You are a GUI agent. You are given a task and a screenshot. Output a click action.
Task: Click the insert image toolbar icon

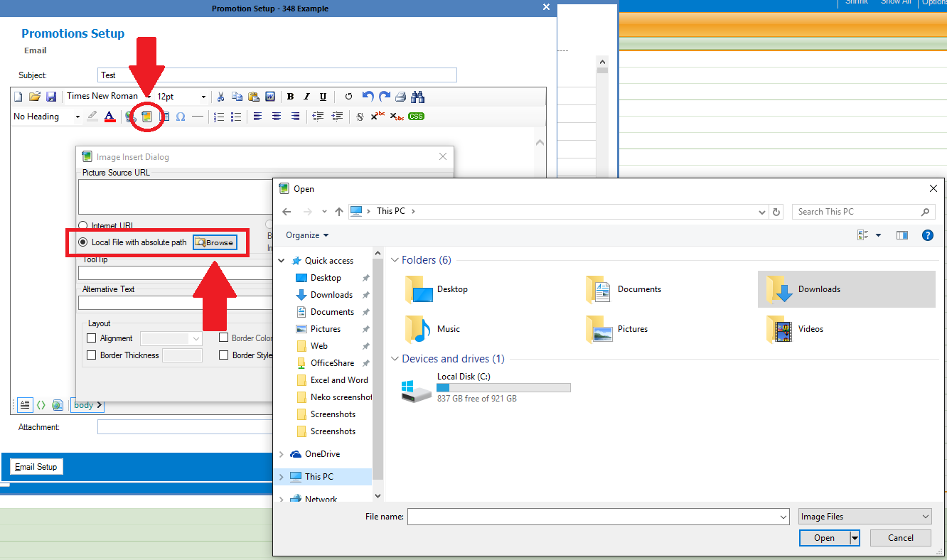147,117
